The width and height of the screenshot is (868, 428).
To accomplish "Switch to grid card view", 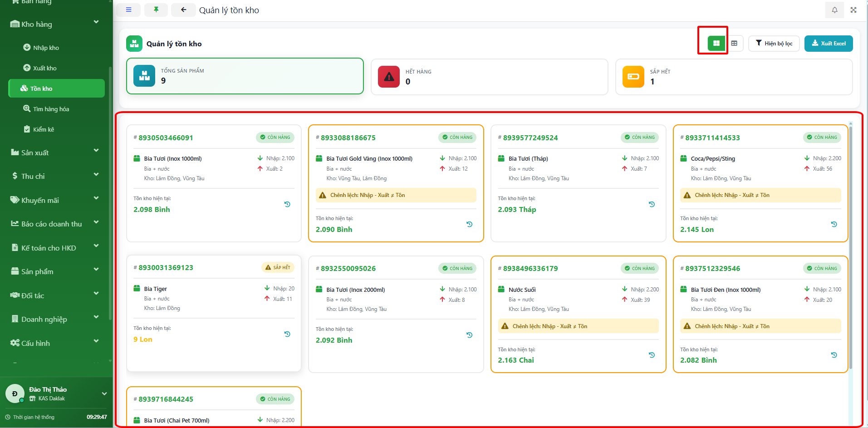I will click(716, 44).
